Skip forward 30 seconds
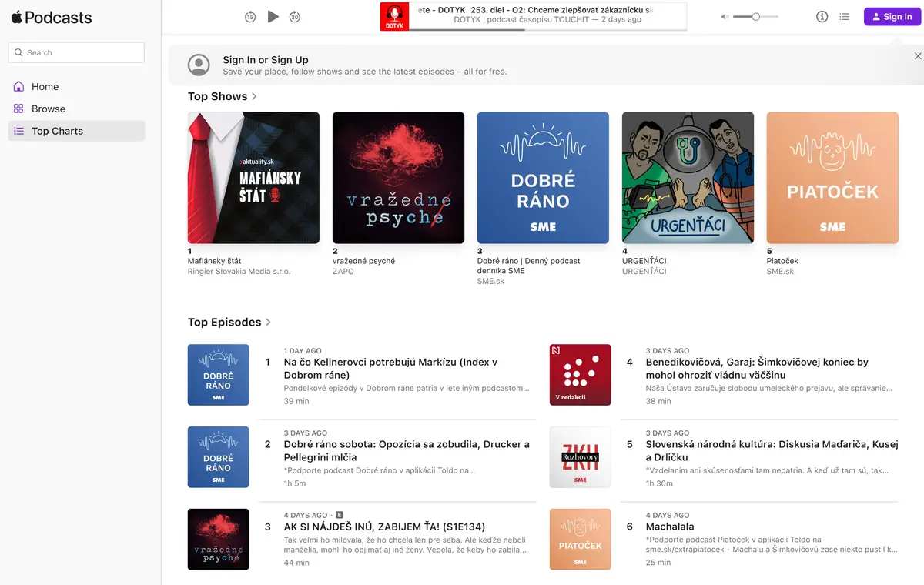Screen dimensions: 924x585 pos(295,17)
